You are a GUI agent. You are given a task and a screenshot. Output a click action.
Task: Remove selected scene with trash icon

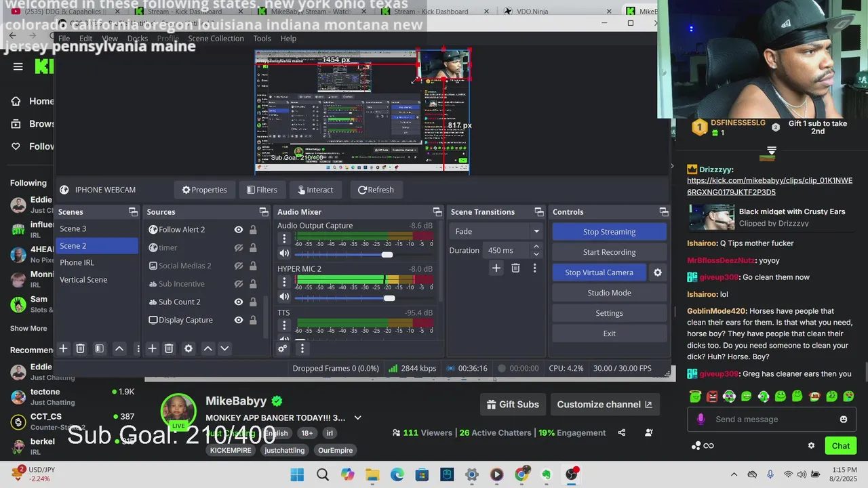[80, 348]
